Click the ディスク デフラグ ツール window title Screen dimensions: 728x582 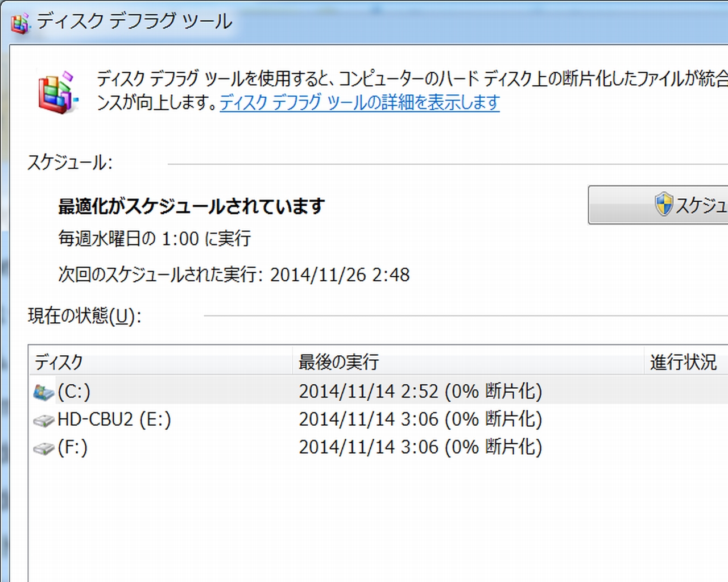coord(134,22)
